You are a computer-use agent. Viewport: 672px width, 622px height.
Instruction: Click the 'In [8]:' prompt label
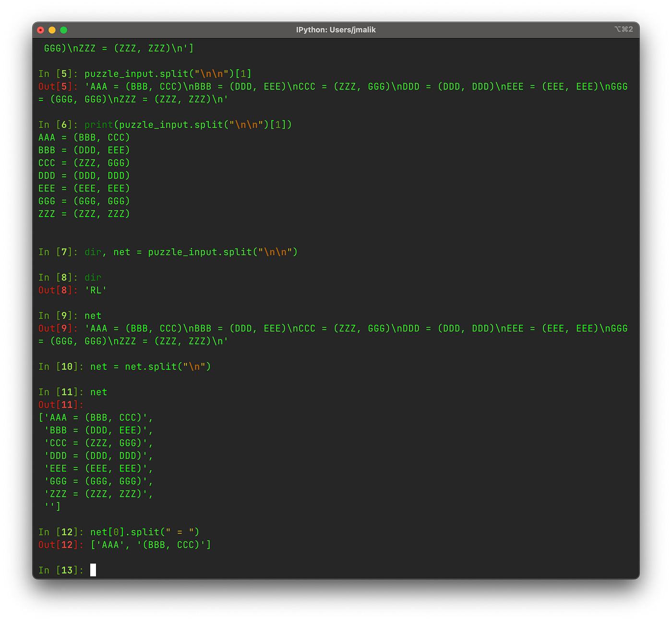tap(59, 277)
